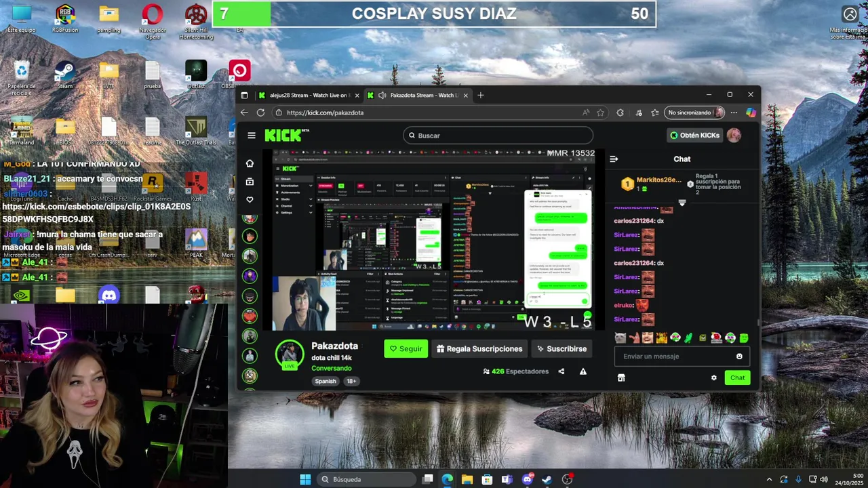
Task: Open Steam from taskbar
Action: 547,479
